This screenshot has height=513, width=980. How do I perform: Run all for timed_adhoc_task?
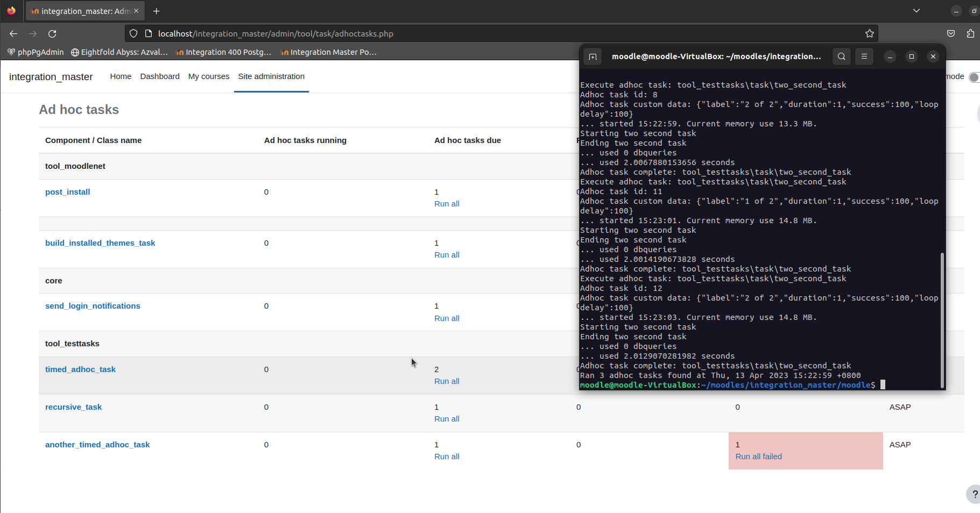click(447, 381)
